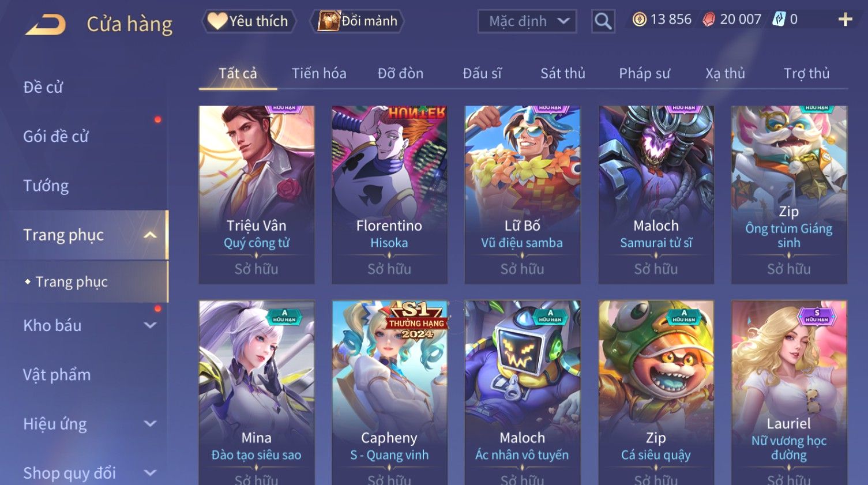This screenshot has height=485, width=868.
Task: Switch to the Tiến hóa tab
Action: coord(319,73)
